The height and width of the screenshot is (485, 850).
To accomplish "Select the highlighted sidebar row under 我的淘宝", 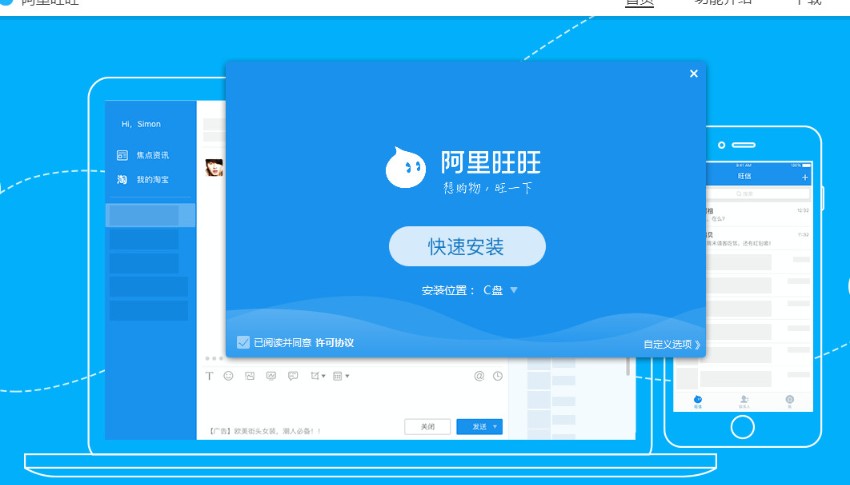I will pyautogui.click(x=150, y=215).
